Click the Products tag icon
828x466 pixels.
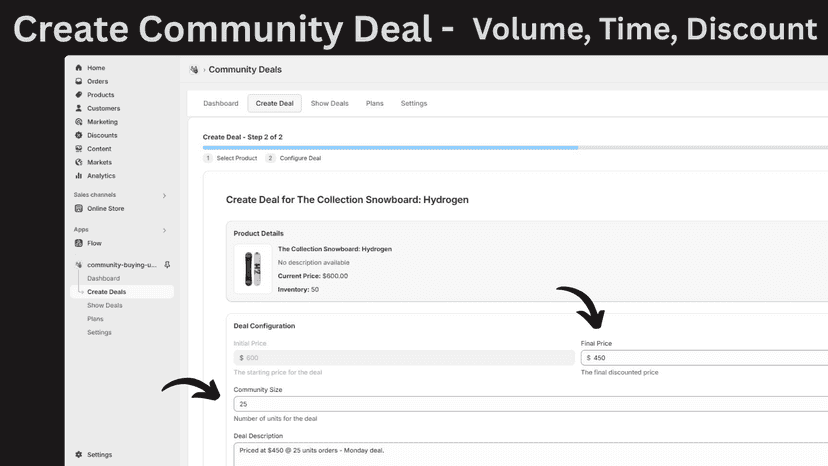click(79, 95)
